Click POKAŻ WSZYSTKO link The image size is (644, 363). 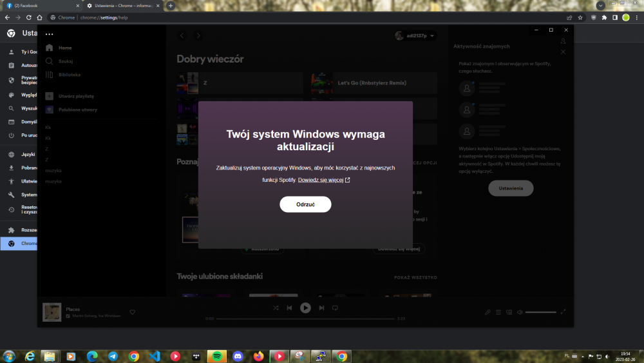pos(415,277)
